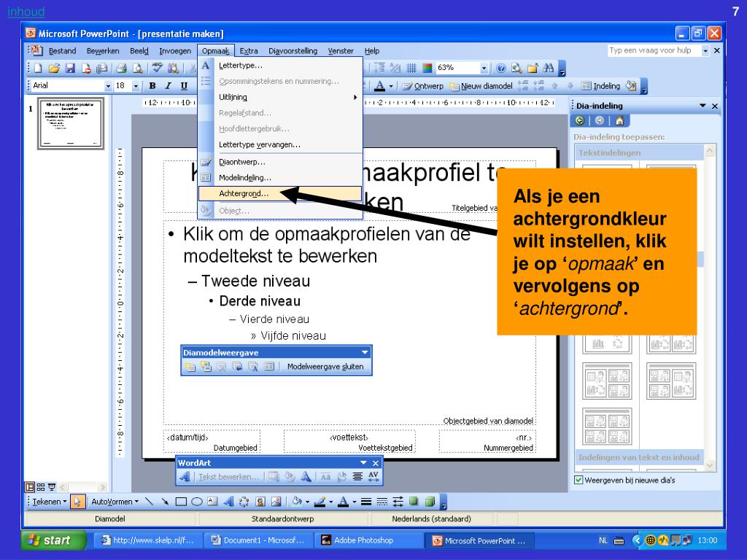Image resolution: width=747 pixels, height=560 pixels.
Task: Toggle color/grayscale view icon
Action: click(427, 68)
